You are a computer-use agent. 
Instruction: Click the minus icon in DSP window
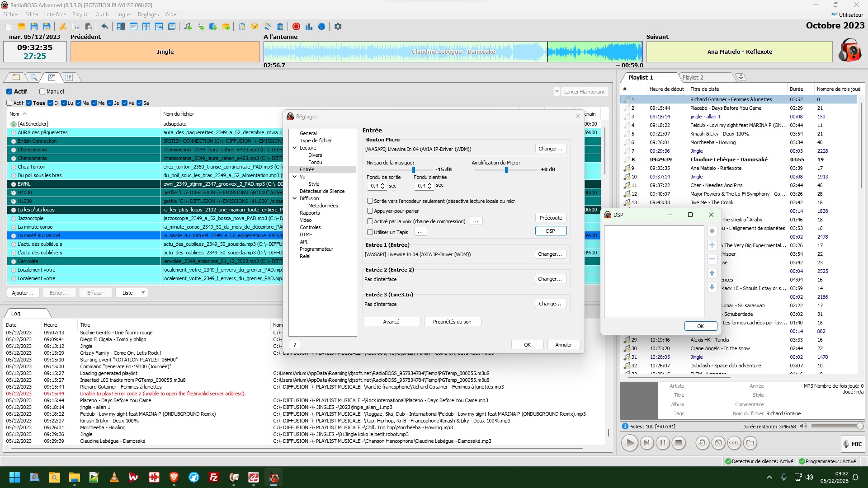coord(712,259)
